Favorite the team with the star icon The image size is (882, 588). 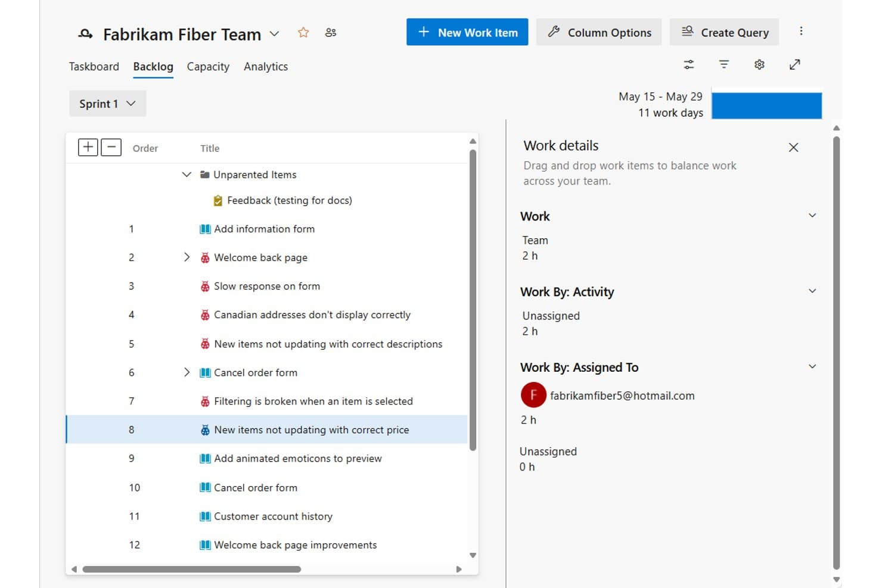tap(303, 33)
